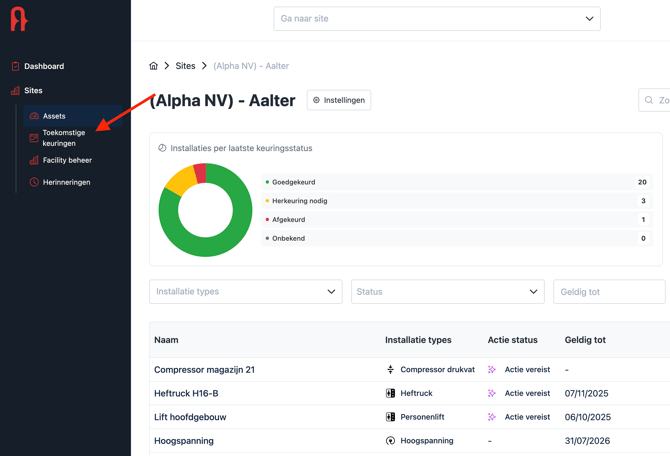This screenshot has height=456, width=670.
Task: Open the Status filter dropdown
Action: (447, 292)
